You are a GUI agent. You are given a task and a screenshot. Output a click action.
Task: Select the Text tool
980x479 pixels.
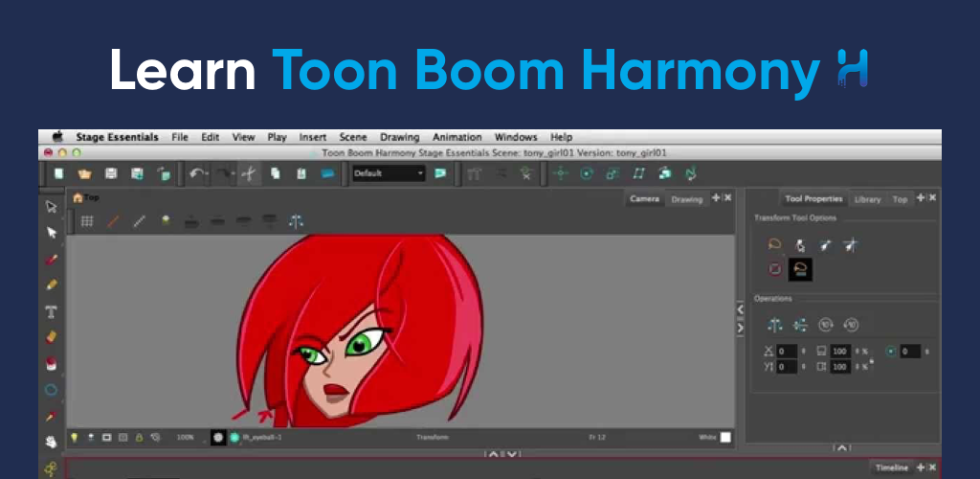[52, 311]
